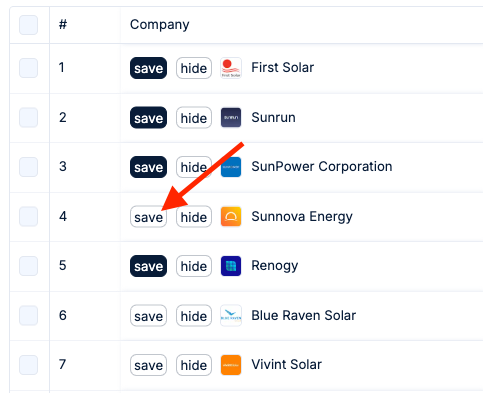Select the checkbox for row 7

coord(28,365)
